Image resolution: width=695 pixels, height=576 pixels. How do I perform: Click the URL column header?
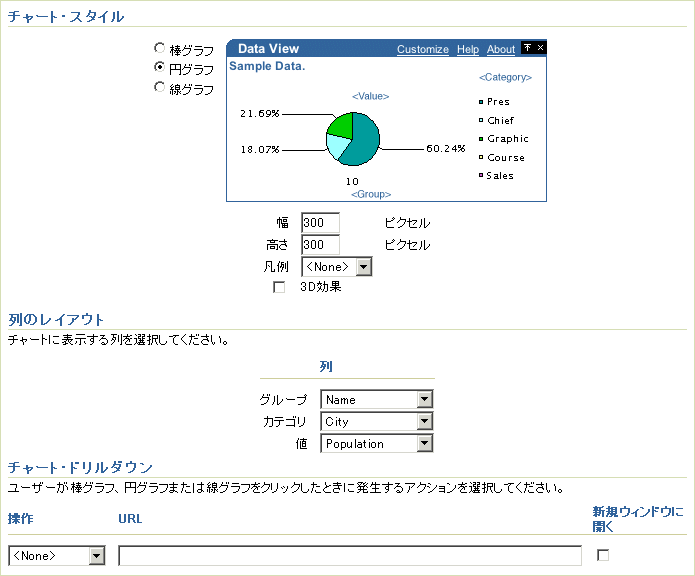pyautogui.click(x=130, y=519)
